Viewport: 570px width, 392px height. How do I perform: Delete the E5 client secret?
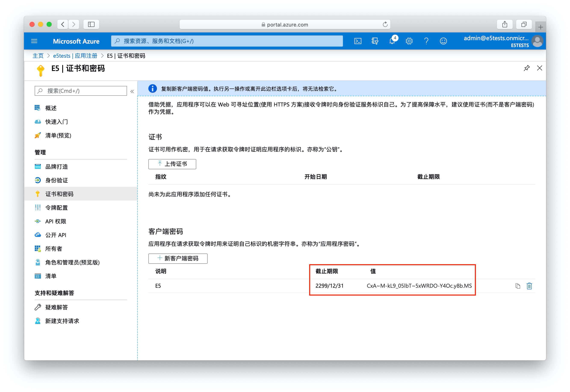point(529,286)
